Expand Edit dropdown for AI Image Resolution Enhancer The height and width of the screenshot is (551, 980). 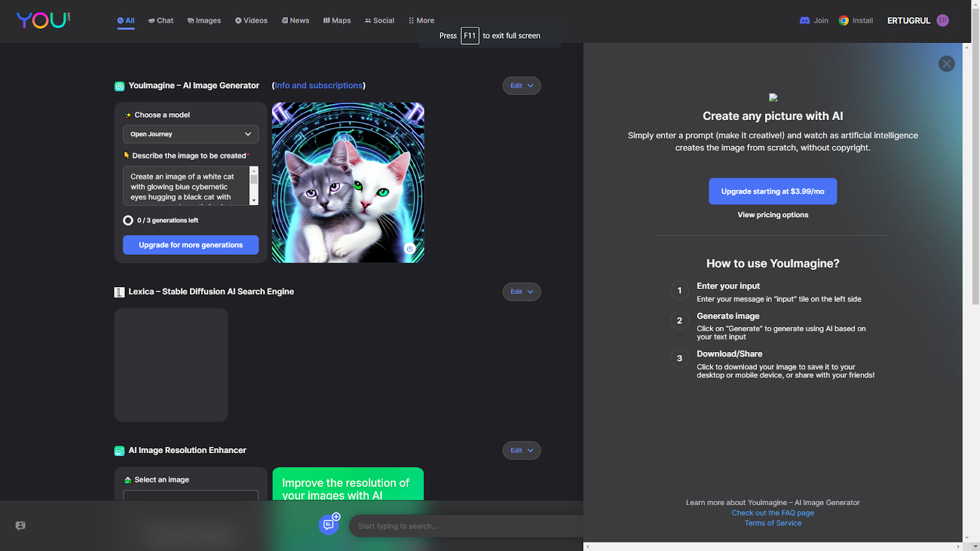(x=522, y=451)
